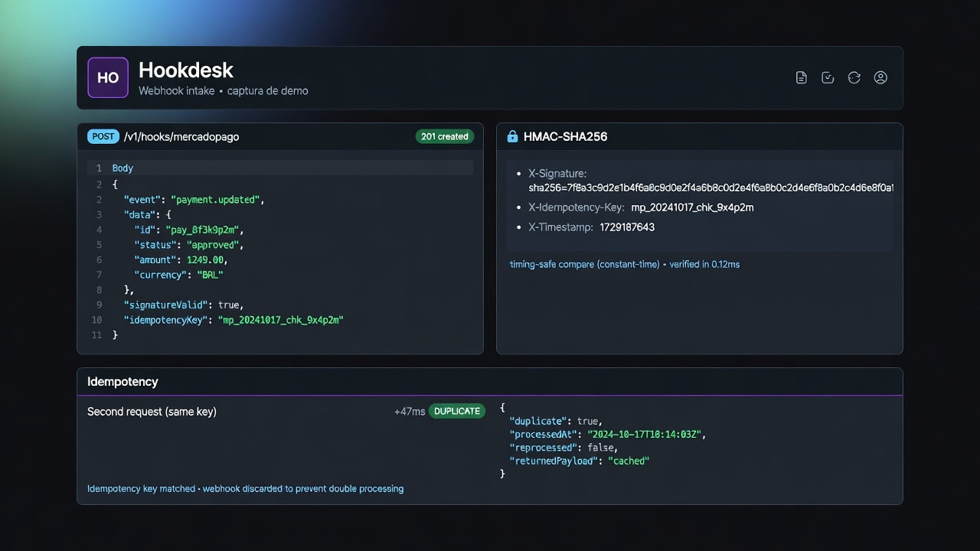Screen dimensions: 980x551
Task: Open the user account icon
Action: coord(880,77)
